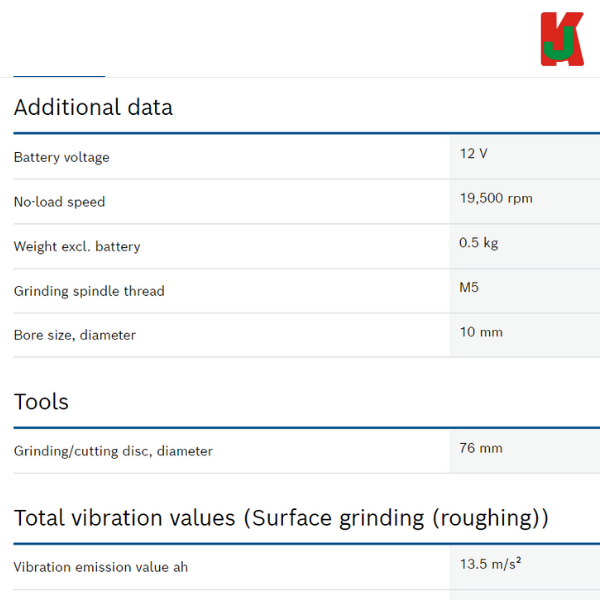Click the 0.5 kg value cell
The height and width of the screenshot is (600, 600).
(525, 246)
